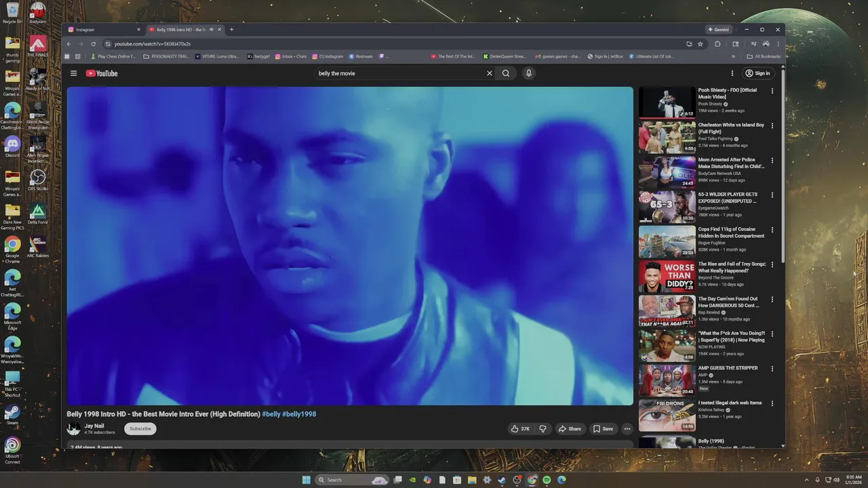The height and width of the screenshot is (488, 868).
Task: Open options for Trey Songz video
Action: [x=772, y=264]
